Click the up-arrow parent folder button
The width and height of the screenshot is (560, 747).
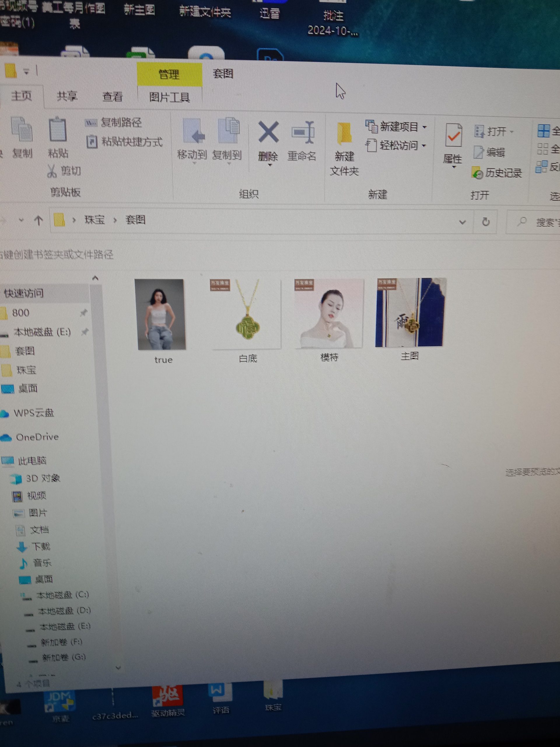38,221
